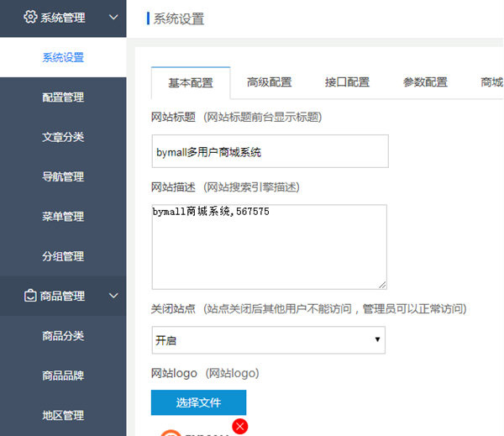
Task: Click the 选择文件 upload button
Action: click(198, 402)
